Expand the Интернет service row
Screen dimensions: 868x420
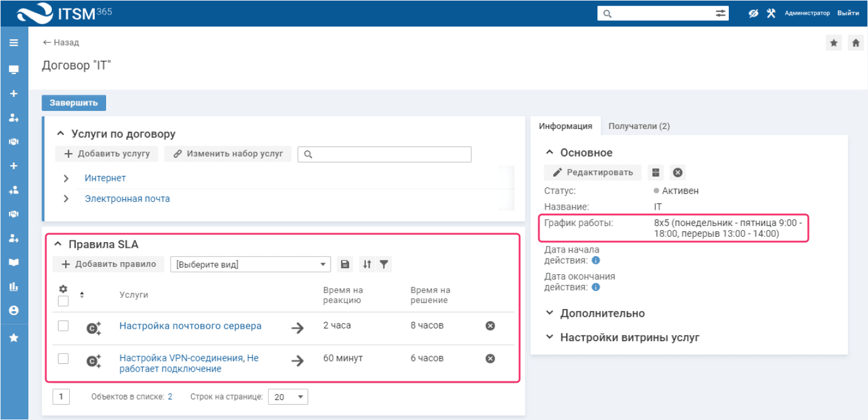pos(66,178)
